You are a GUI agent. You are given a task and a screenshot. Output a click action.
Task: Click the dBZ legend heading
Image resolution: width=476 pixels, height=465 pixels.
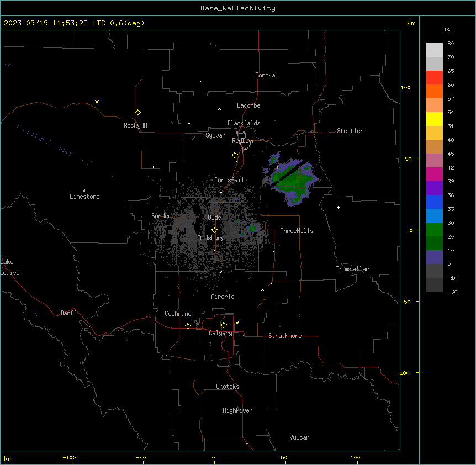tap(447, 30)
